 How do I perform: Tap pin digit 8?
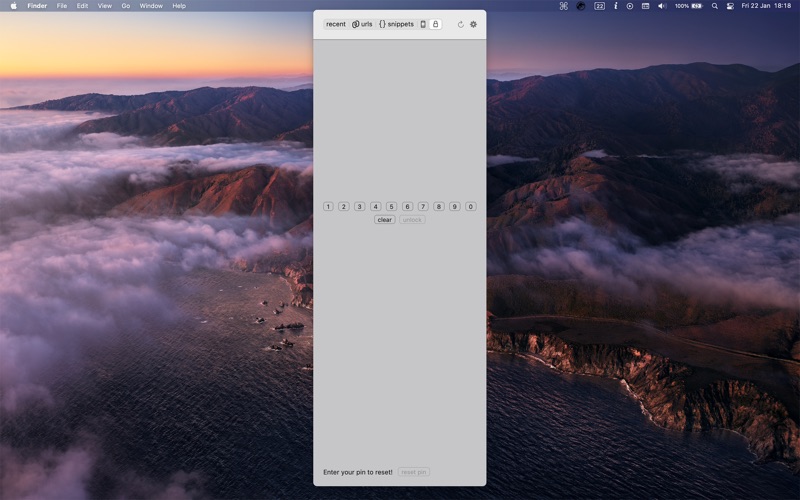pos(439,207)
